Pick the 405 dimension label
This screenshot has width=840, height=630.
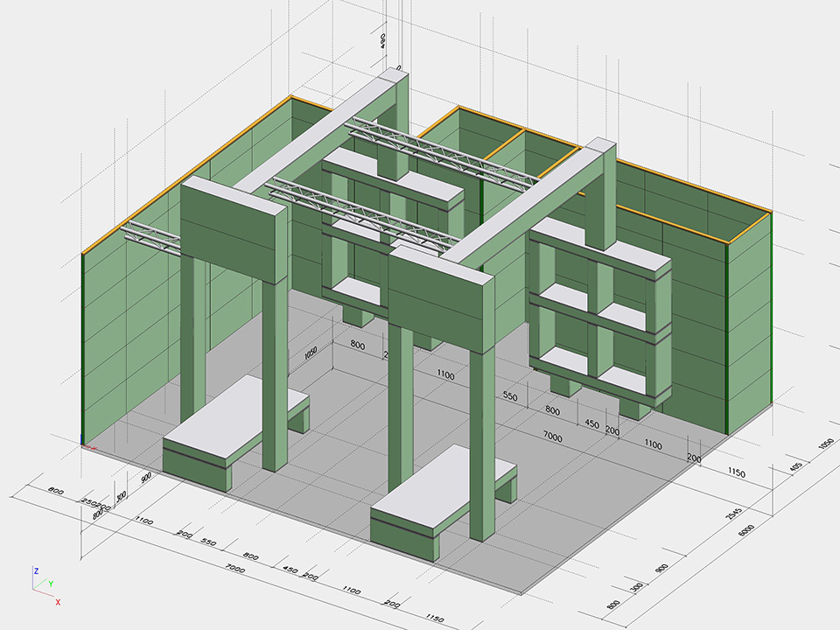coord(794,469)
